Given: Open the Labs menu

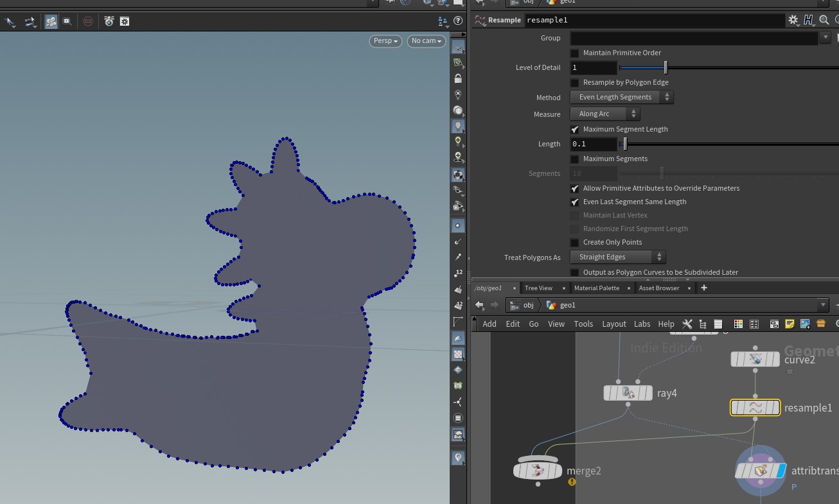Looking at the screenshot, I should 642,324.
